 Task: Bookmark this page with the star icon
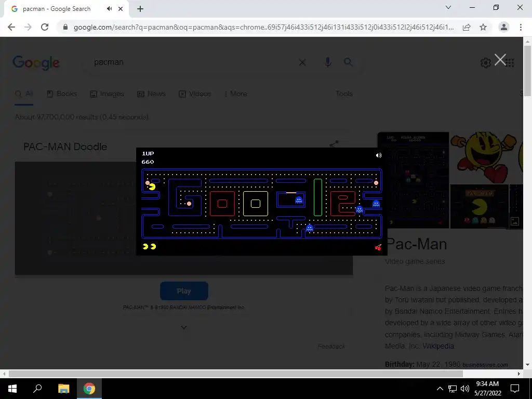pyautogui.click(x=483, y=27)
